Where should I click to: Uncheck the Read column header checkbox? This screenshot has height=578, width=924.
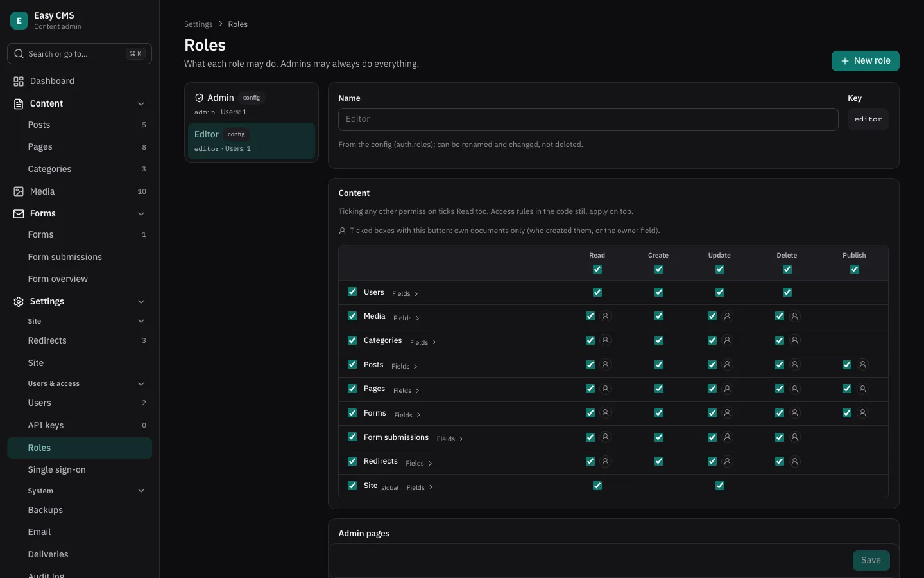pyautogui.click(x=597, y=269)
